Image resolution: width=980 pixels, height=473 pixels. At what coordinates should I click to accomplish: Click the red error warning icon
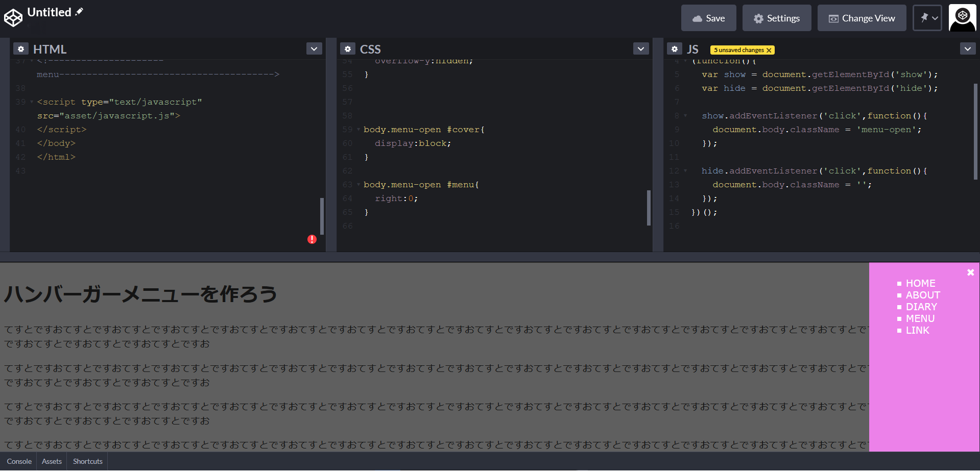point(312,239)
